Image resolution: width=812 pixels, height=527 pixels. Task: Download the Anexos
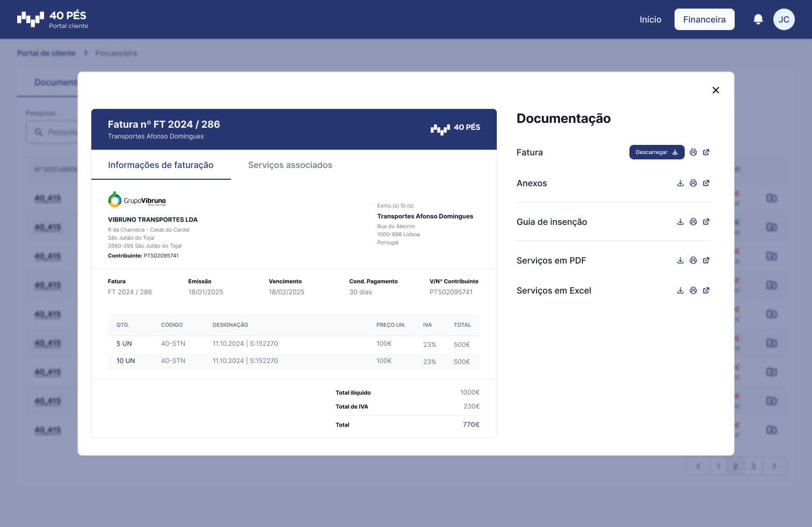tap(680, 183)
